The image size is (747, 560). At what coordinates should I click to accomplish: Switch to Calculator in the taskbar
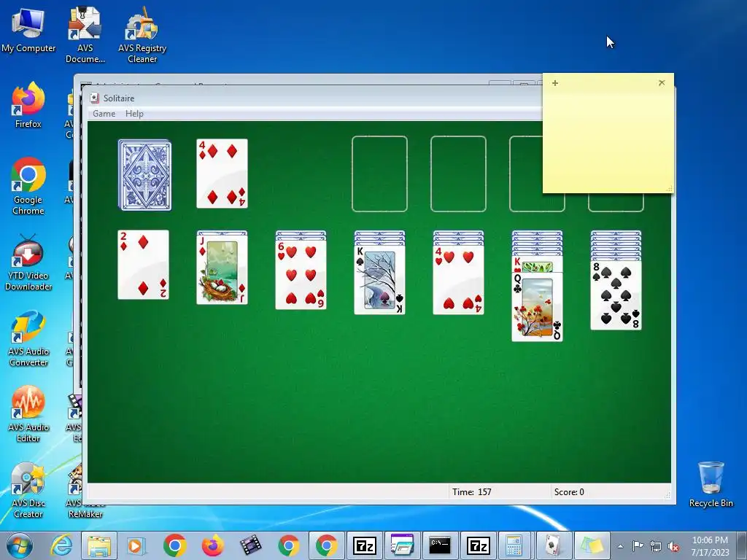(x=514, y=545)
